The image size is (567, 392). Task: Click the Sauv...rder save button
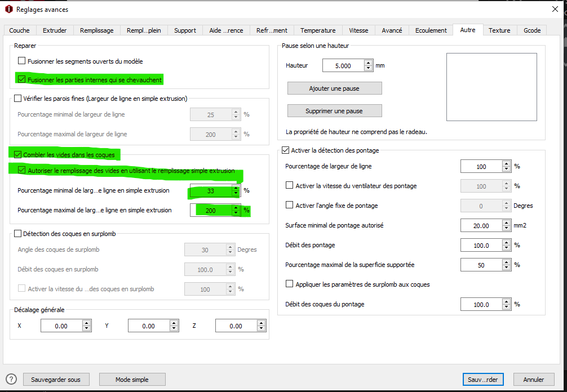tap(483, 380)
